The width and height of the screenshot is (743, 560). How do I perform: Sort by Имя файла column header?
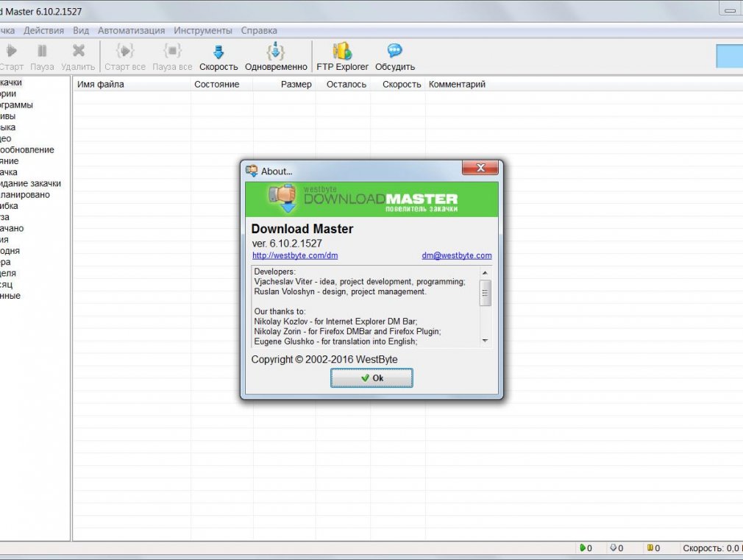coord(132,85)
